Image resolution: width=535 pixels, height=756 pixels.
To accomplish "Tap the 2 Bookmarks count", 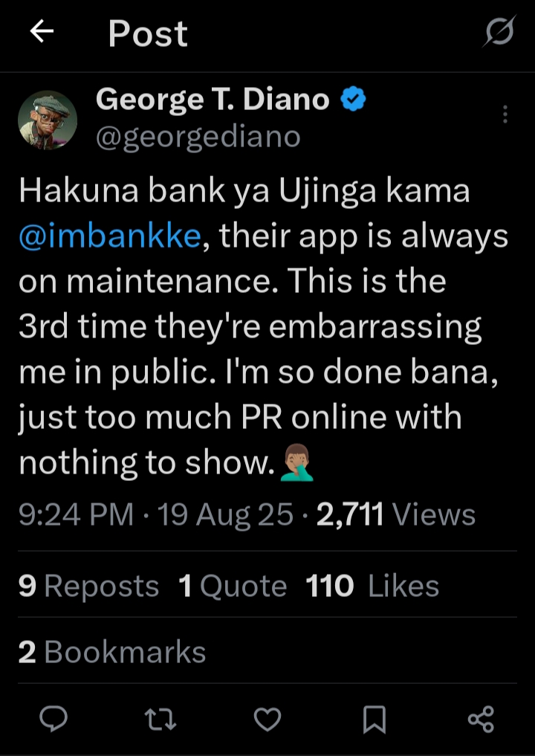I will (112, 652).
